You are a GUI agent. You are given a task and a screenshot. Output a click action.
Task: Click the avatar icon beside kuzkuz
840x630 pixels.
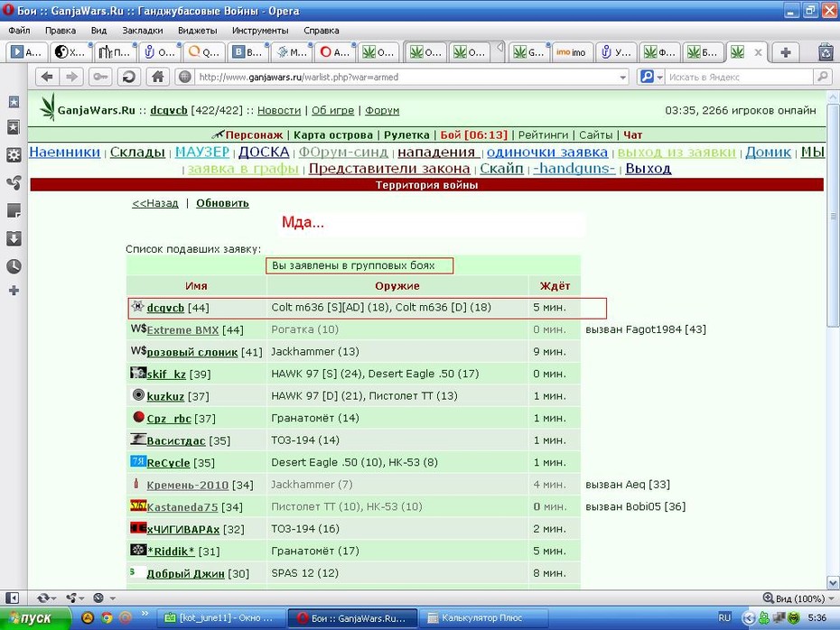(138, 395)
